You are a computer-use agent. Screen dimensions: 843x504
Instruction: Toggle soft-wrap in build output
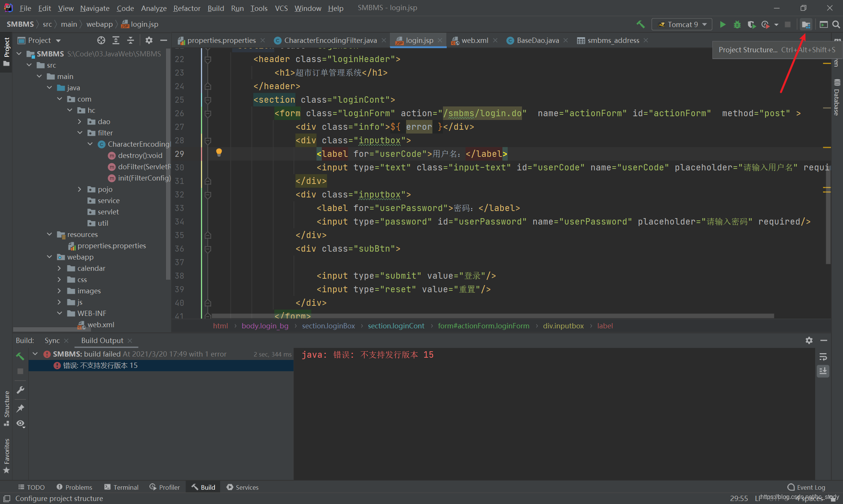point(823,357)
